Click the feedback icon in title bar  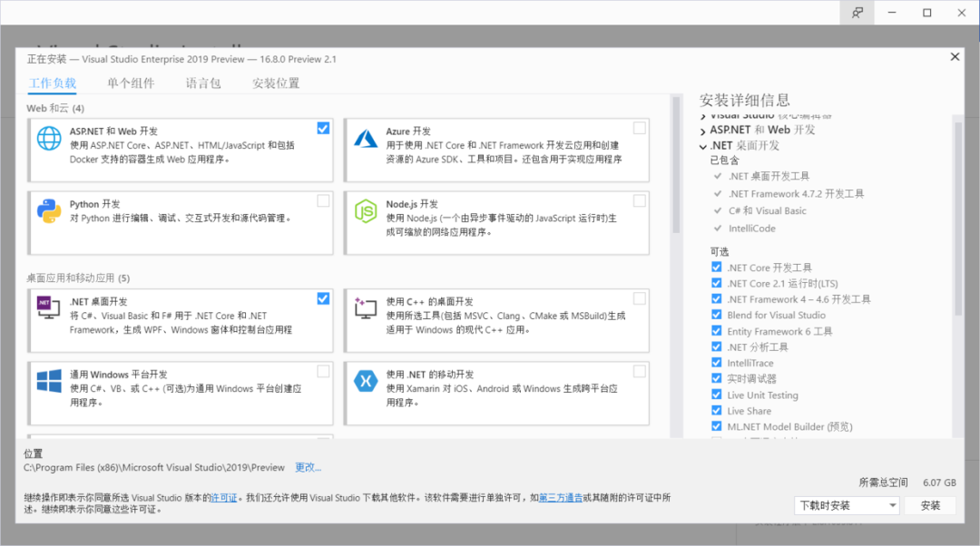[857, 13]
